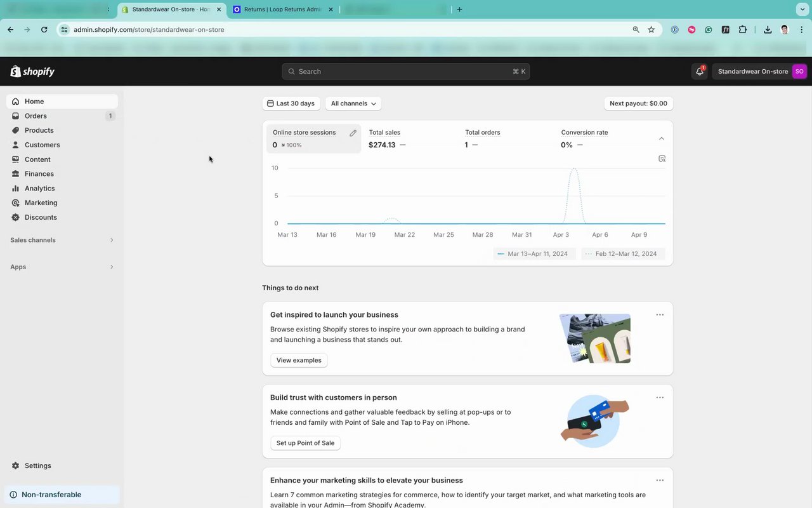Screen dimensions: 812x508
Task: Select Marketing in the sidebar
Action: 62,203
